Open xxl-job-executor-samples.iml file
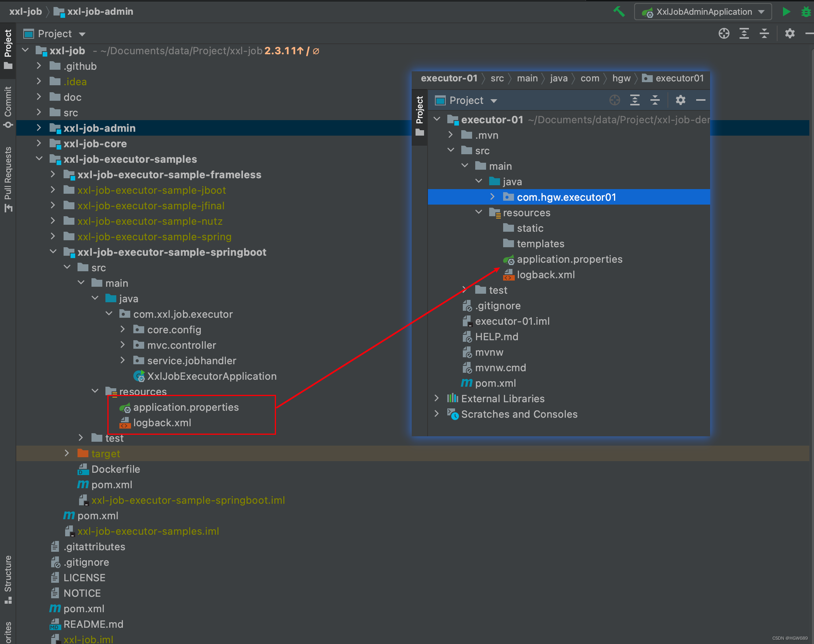 click(148, 531)
